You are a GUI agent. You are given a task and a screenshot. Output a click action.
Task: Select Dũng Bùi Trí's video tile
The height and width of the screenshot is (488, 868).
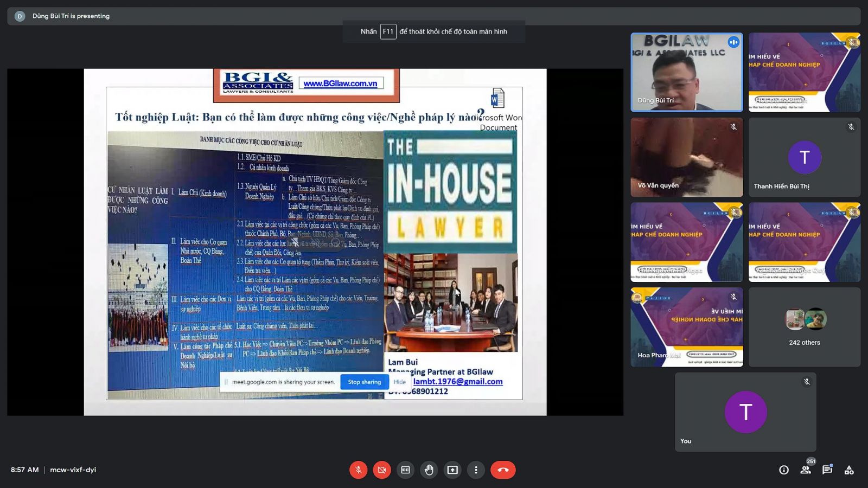coord(686,72)
